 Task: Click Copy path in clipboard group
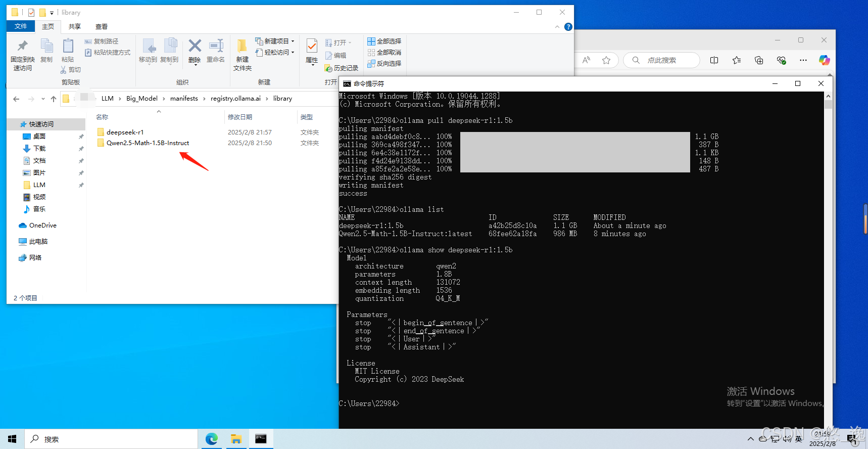pyautogui.click(x=102, y=41)
